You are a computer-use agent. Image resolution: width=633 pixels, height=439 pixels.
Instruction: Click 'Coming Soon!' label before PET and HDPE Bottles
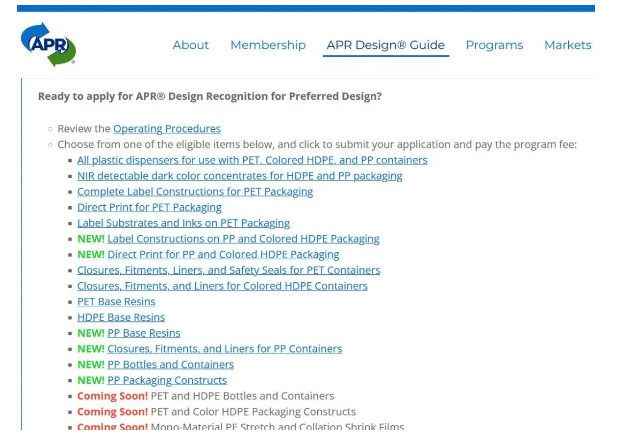click(113, 396)
